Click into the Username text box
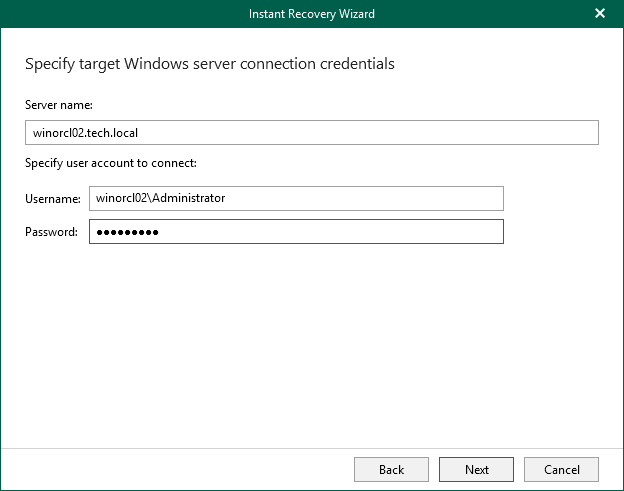 point(296,198)
